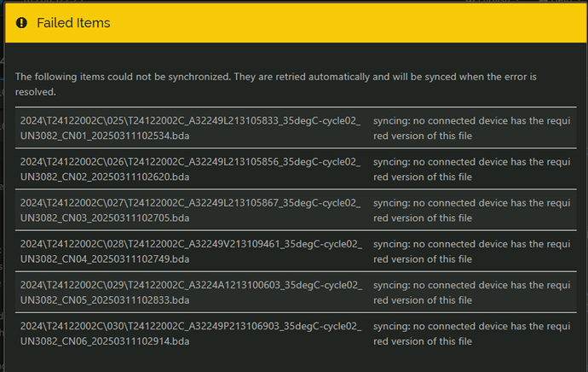Click the syncing error message for CN04 file
The width and height of the screenshot is (588, 372).
click(472, 252)
